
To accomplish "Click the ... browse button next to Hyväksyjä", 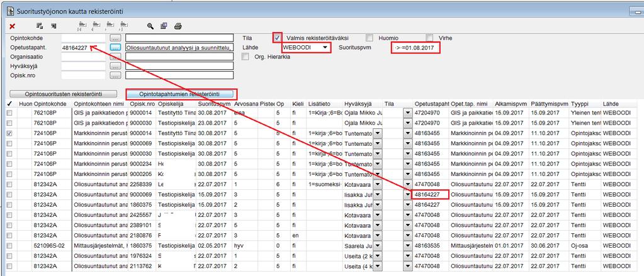I will point(116,66).
